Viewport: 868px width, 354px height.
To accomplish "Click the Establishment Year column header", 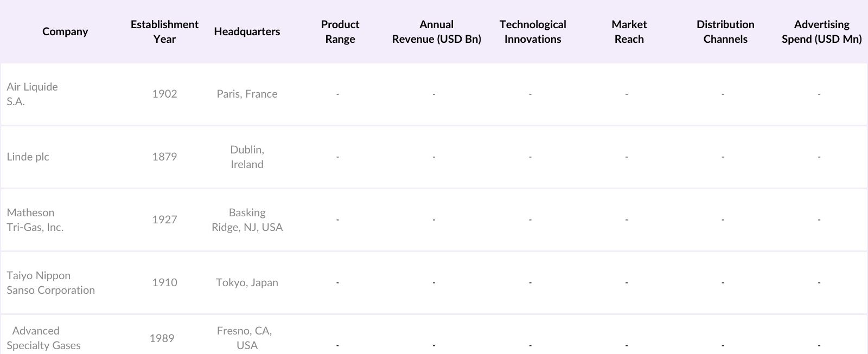I will (164, 31).
